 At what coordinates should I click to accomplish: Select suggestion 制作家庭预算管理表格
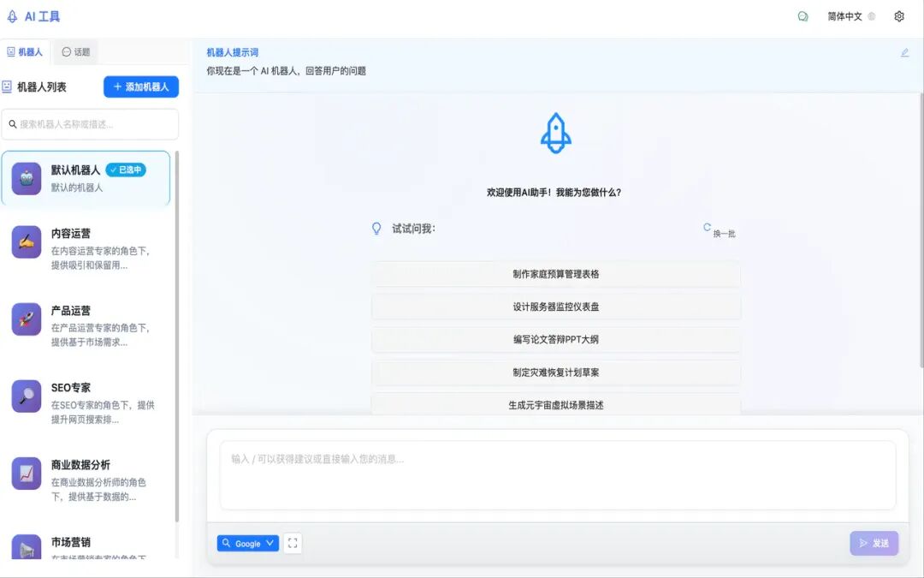tap(556, 274)
